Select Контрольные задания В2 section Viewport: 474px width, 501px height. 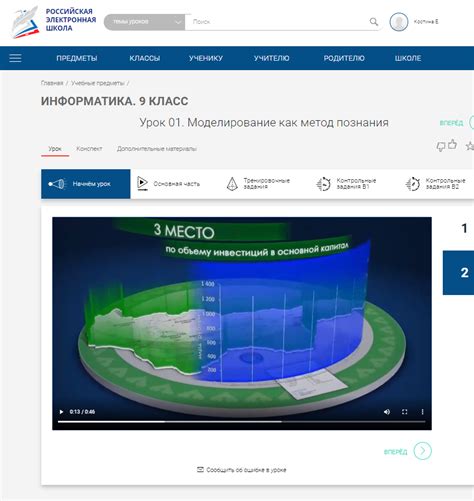435,184
